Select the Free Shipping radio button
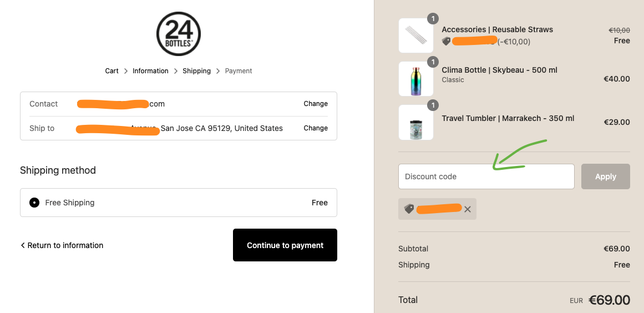The width and height of the screenshot is (644, 313). 34,203
